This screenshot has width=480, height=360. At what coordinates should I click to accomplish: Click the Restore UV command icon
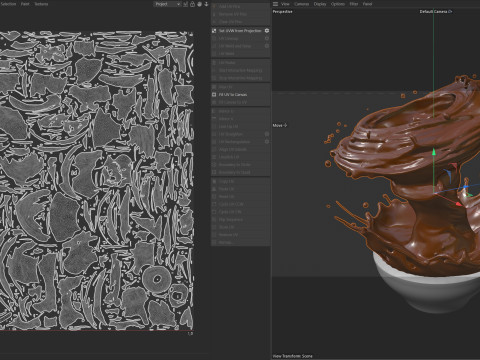coord(214,235)
